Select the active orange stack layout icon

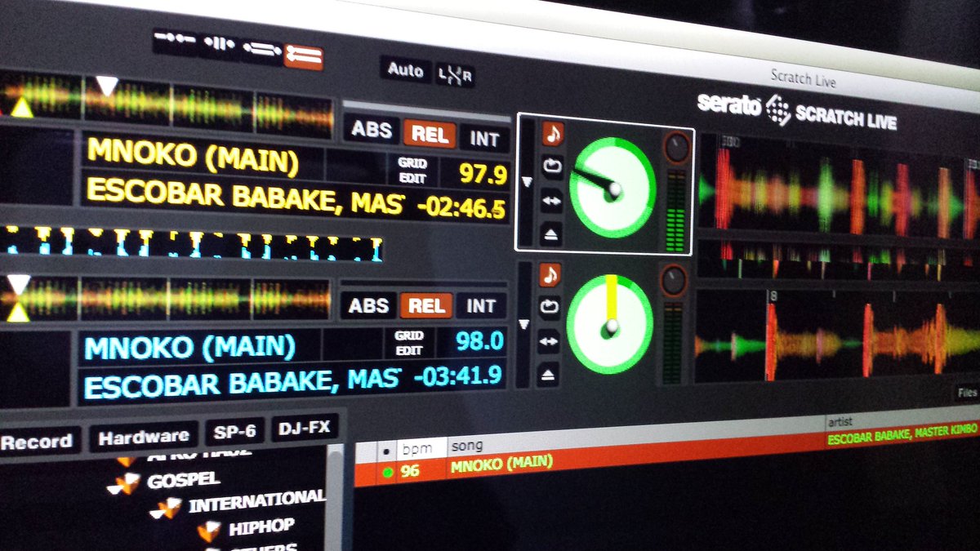304,56
